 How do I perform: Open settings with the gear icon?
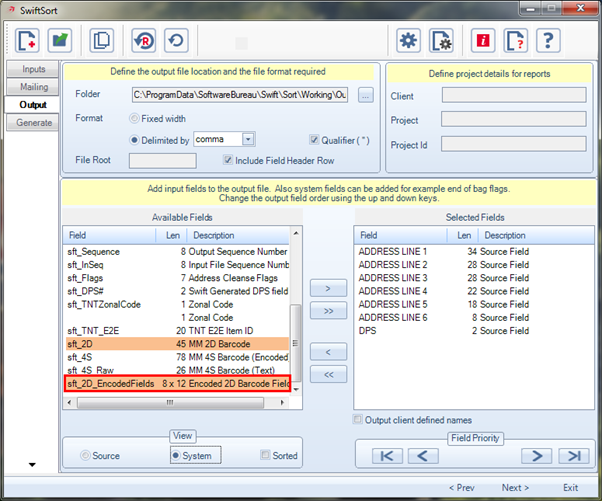pos(408,40)
